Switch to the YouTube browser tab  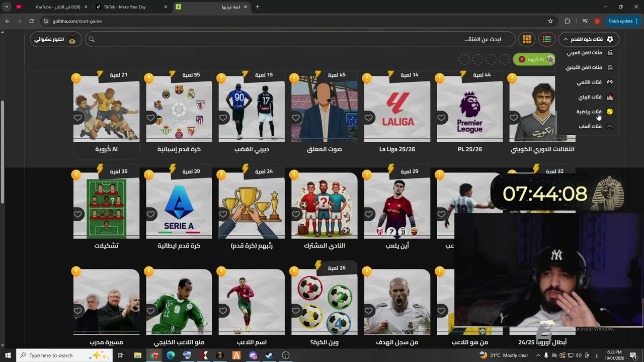[x=52, y=7]
